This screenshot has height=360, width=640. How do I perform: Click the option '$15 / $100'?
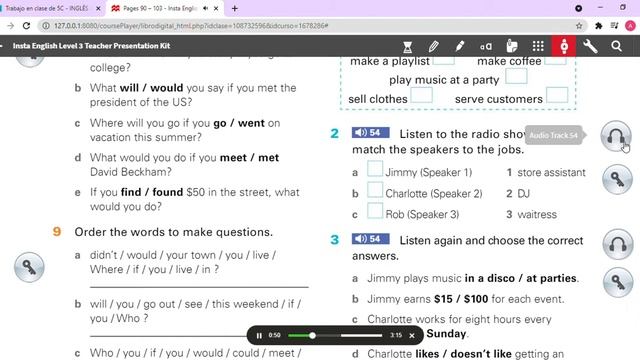461,299
